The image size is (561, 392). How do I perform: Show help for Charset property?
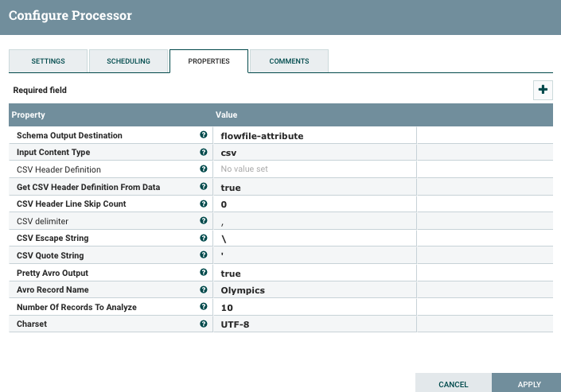tap(204, 324)
